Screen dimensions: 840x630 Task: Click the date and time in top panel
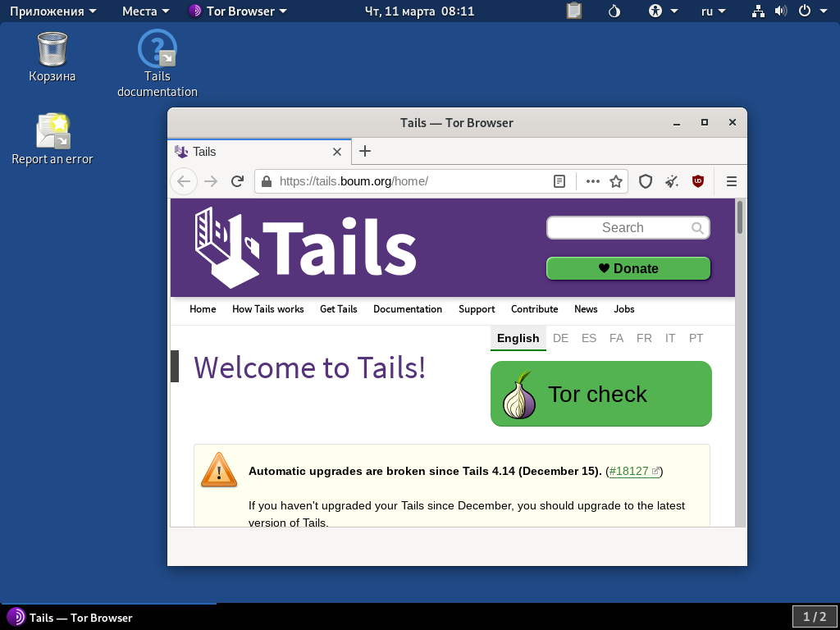419,11
